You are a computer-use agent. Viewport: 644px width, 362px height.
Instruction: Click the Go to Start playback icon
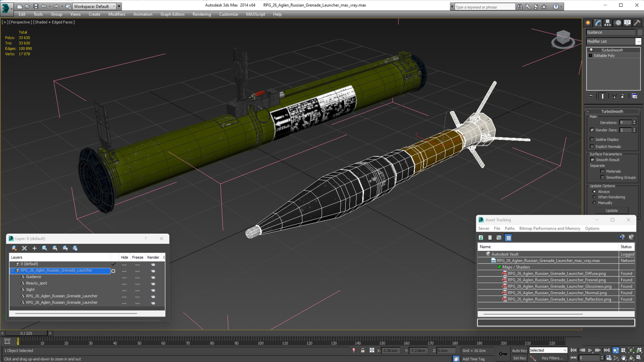[x=574, y=350]
